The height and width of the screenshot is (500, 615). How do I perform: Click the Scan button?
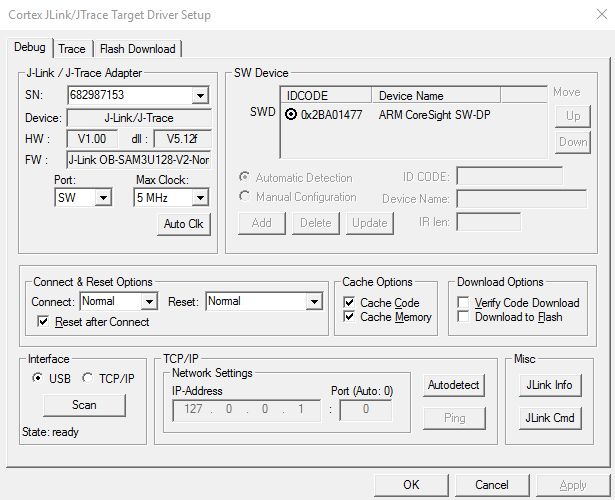click(84, 405)
